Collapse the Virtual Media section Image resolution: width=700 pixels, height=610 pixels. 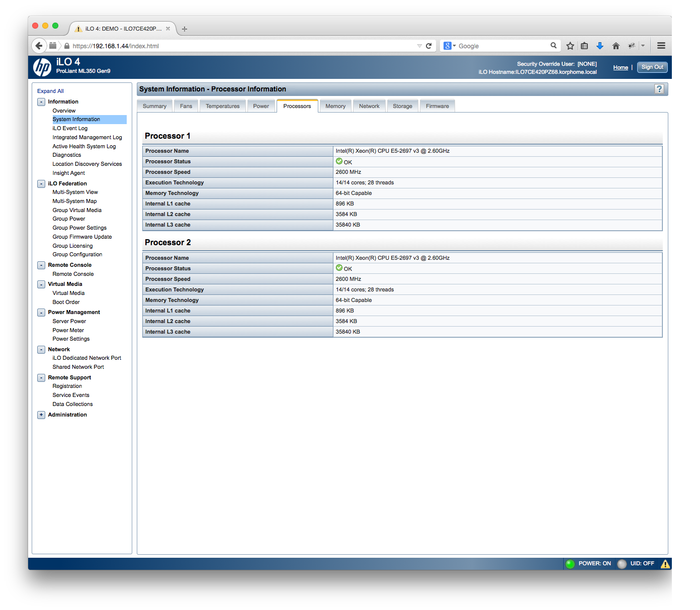(x=41, y=284)
